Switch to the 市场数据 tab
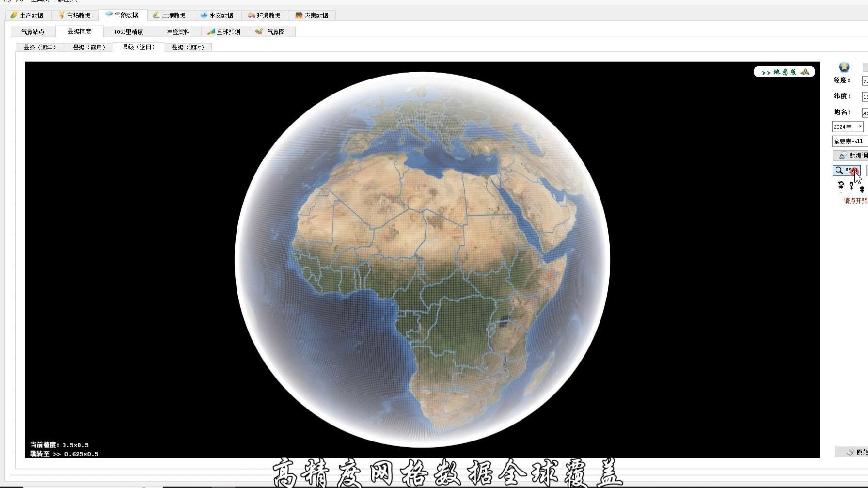Viewport: 868px width, 488px height. click(75, 16)
